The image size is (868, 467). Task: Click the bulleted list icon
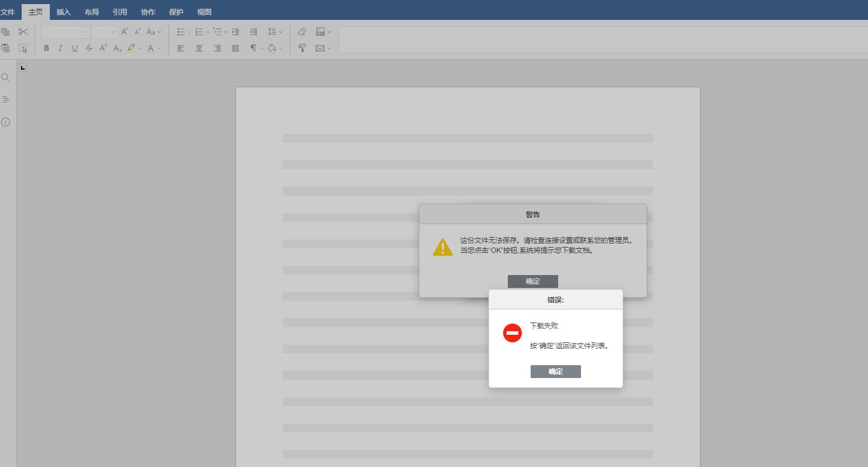181,32
